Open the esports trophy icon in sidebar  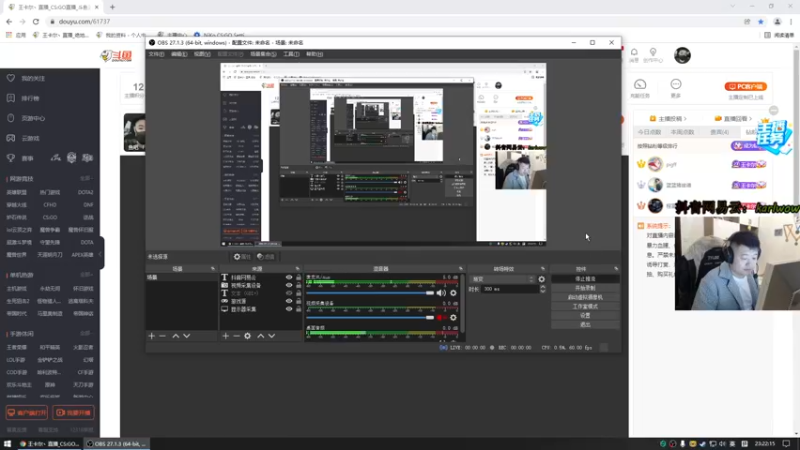click(x=11, y=158)
